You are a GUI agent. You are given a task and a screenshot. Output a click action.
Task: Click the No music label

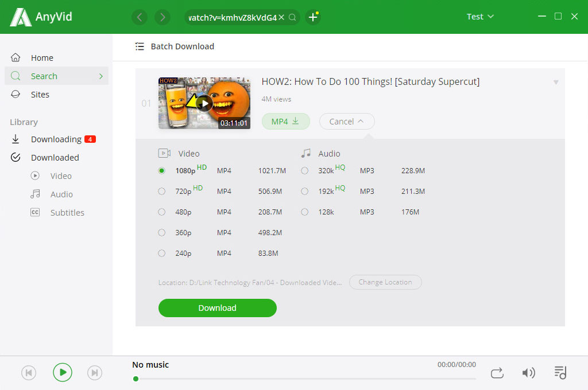pos(150,365)
